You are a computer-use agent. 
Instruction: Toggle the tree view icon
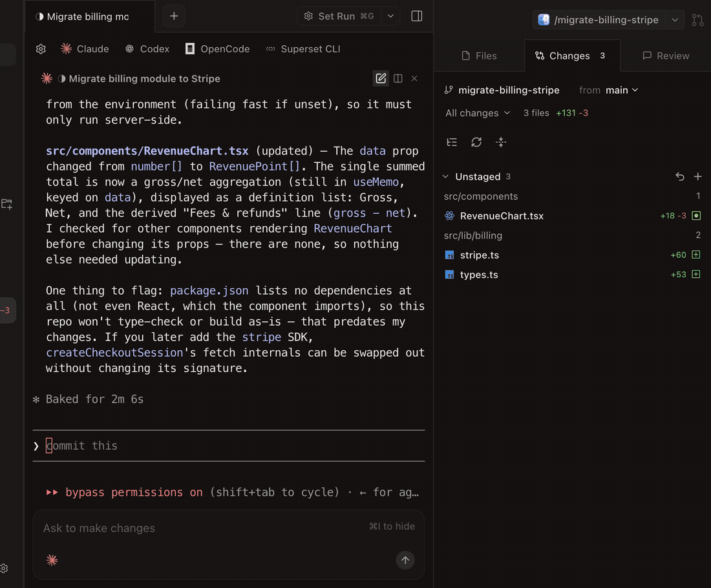[452, 142]
